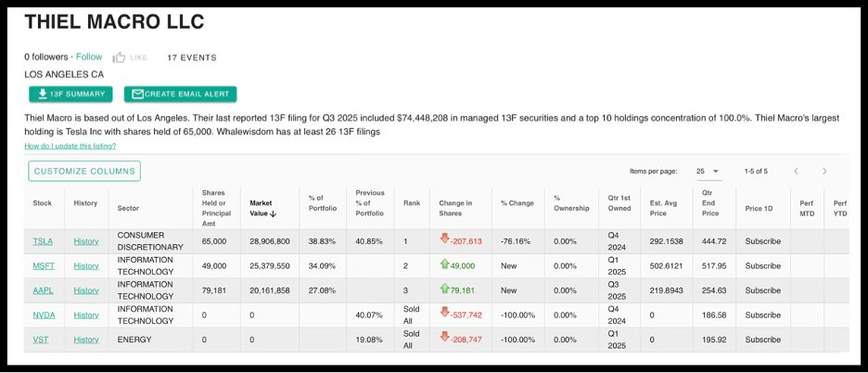Viewport: 868px width, 373px height.
Task: Click the red down arrow in NVDA row
Action: [x=445, y=315]
